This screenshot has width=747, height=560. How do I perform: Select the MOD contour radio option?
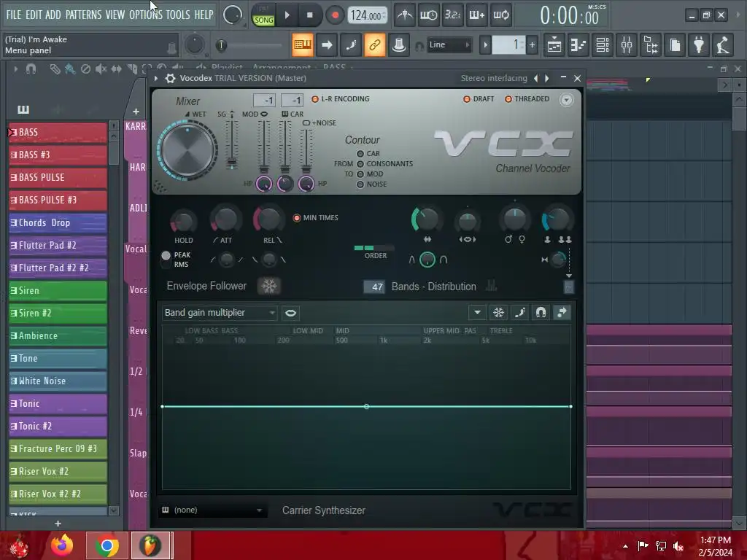(x=360, y=174)
